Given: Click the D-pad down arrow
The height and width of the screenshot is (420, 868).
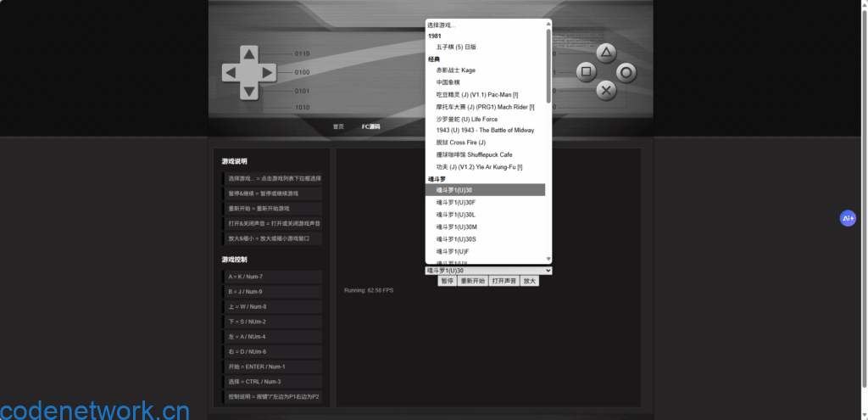Looking at the screenshot, I should 249,91.
